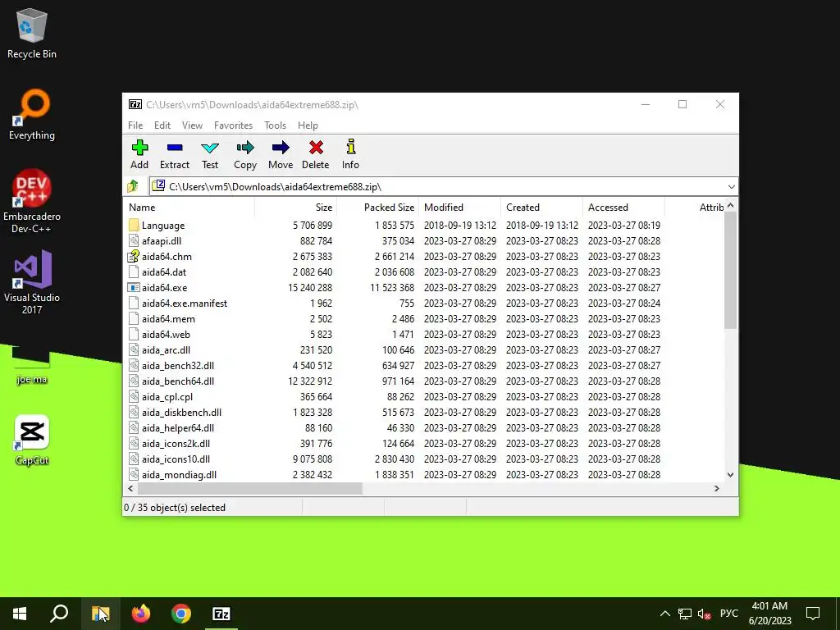This screenshot has height=630, width=840.
Task: Click the red Delete icon
Action: point(316,148)
